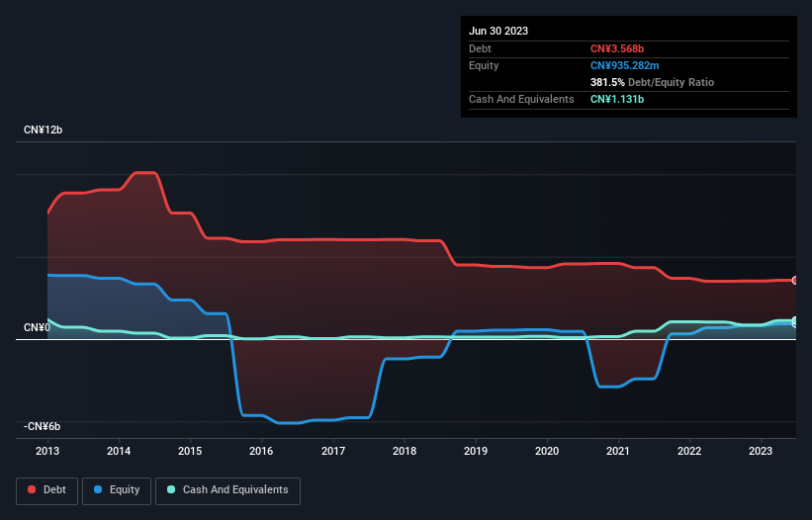Click the CN¥1.131b cash value
Image resolution: width=812 pixels, height=520 pixels.
[x=617, y=99]
